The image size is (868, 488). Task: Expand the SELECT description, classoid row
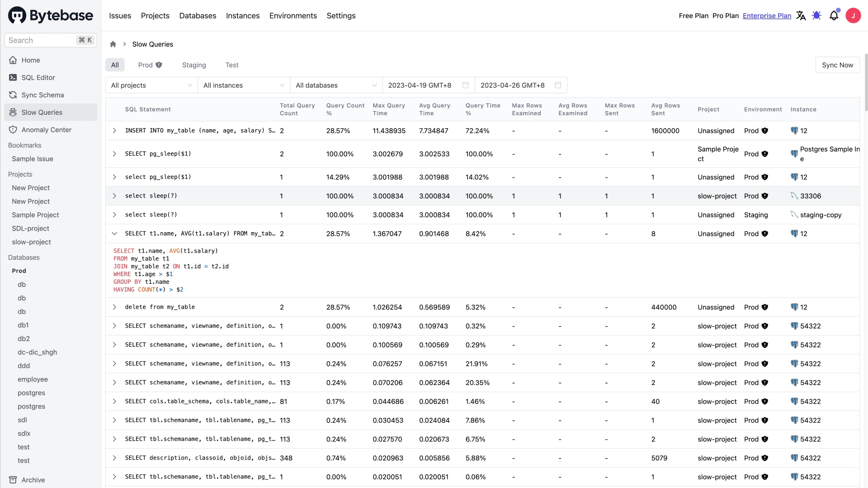pyautogui.click(x=114, y=458)
